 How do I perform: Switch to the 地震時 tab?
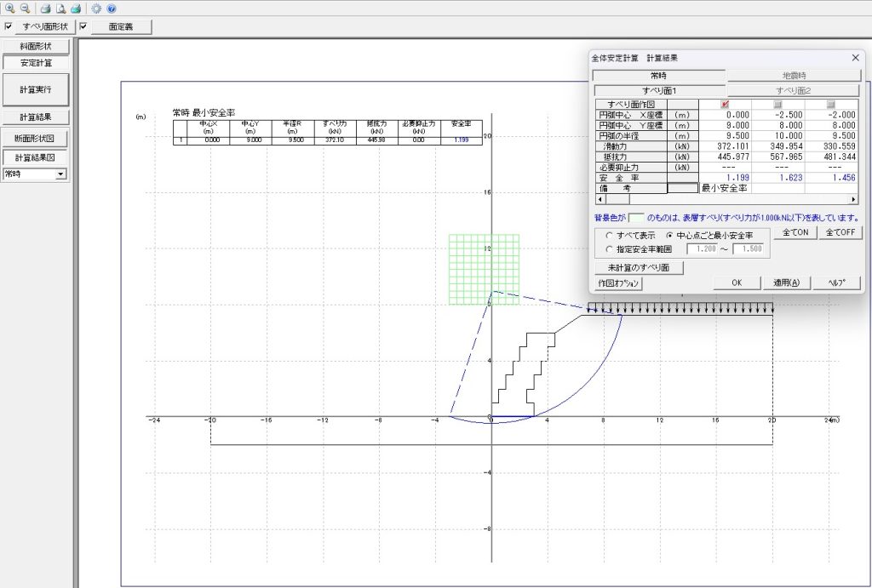tap(794, 77)
